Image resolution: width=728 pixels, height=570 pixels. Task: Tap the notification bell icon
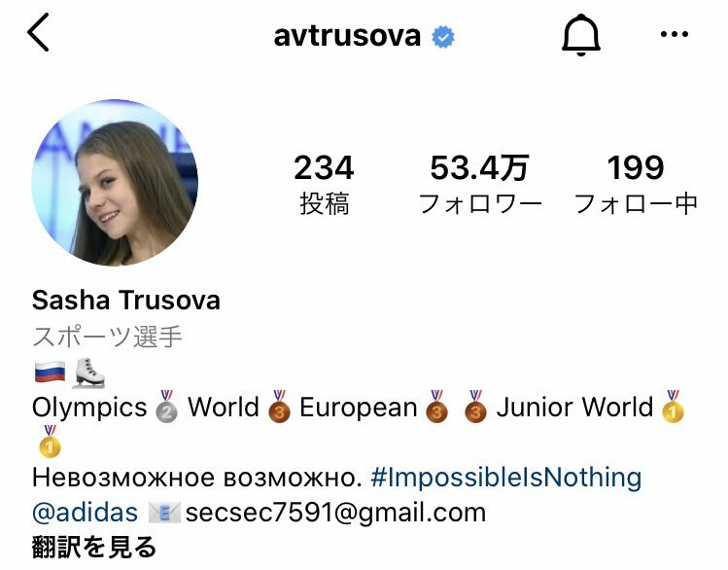coord(581,35)
